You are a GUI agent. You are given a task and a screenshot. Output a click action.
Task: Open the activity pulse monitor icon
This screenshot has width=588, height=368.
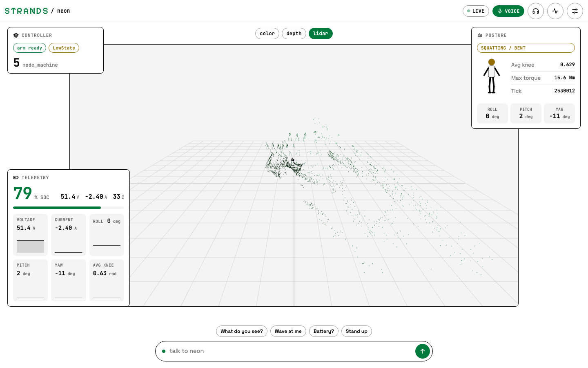pos(555,11)
